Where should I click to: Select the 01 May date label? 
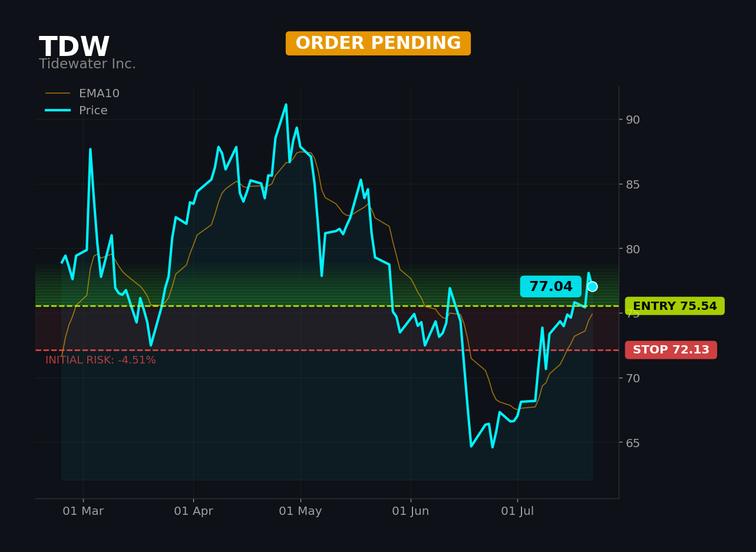click(x=301, y=511)
